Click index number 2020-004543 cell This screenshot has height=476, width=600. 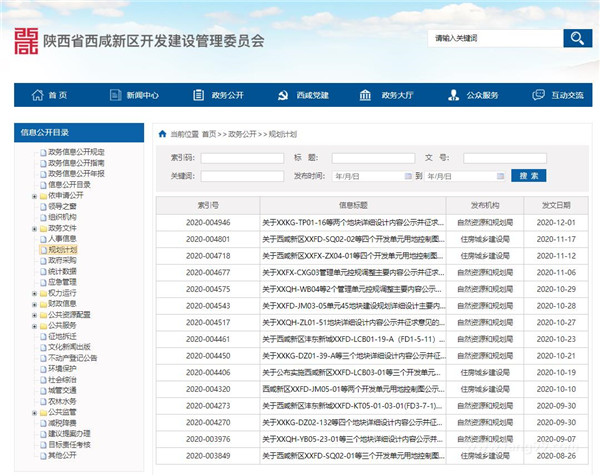tap(208, 306)
